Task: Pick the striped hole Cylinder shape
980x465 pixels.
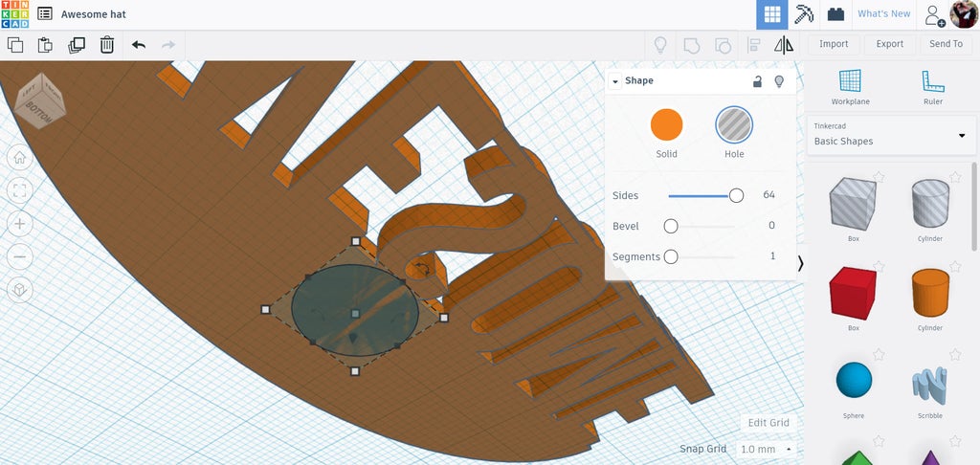Action: 930,204
